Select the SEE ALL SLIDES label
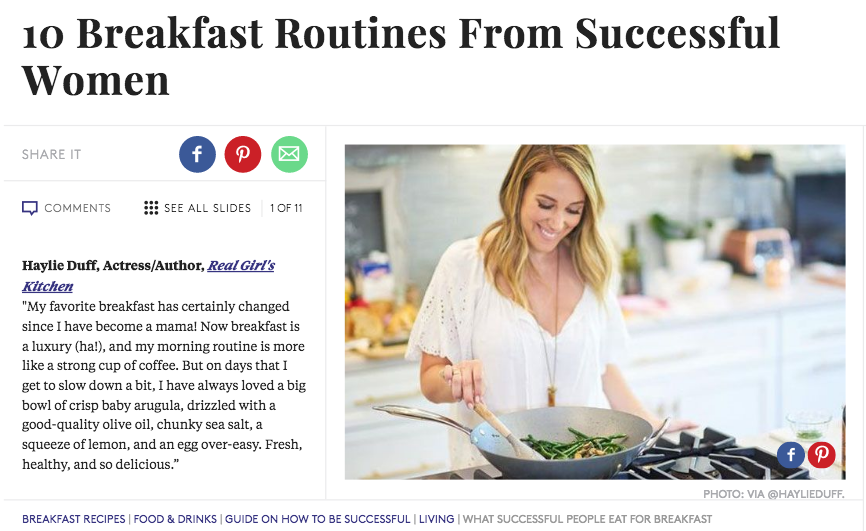This screenshot has height=531, width=866. [x=207, y=208]
